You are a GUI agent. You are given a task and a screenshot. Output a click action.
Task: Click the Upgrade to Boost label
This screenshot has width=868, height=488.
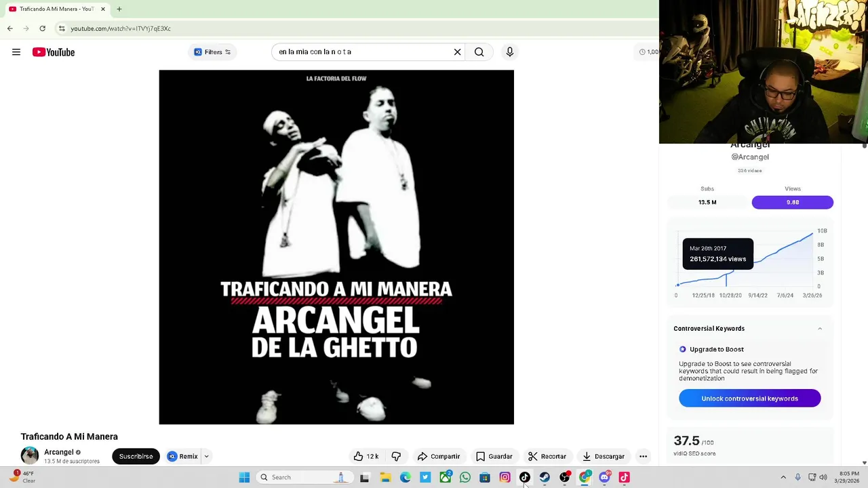tap(717, 350)
